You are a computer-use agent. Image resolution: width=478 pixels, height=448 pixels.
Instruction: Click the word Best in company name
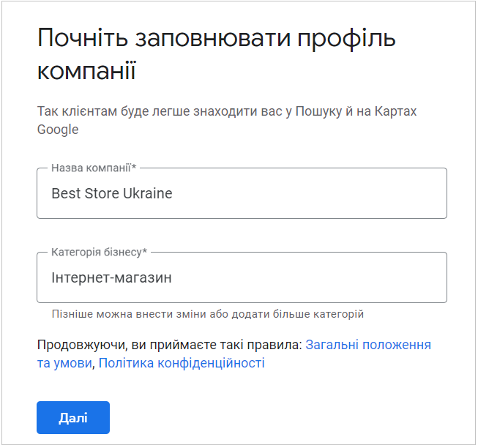click(x=65, y=194)
